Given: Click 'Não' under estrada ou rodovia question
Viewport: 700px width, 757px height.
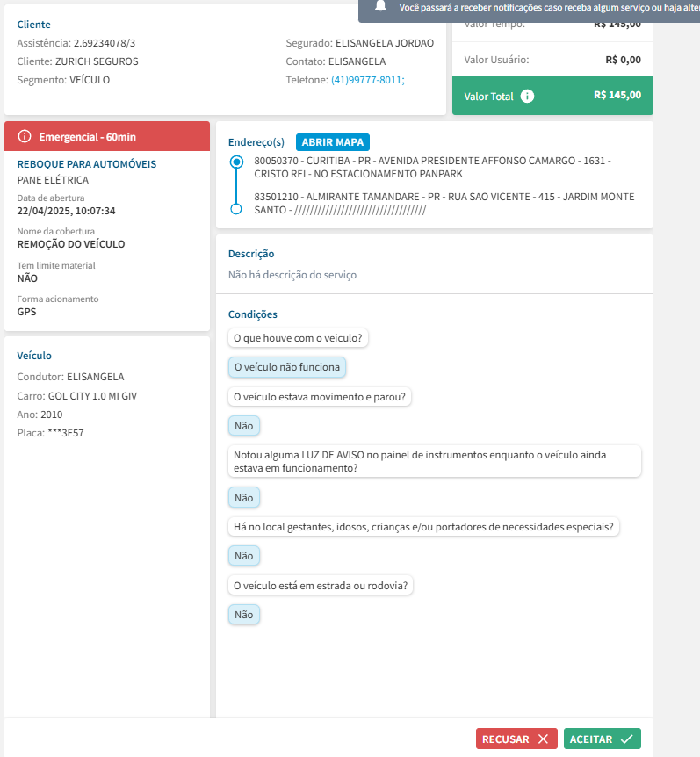Looking at the screenshot, I should [243, 615].
